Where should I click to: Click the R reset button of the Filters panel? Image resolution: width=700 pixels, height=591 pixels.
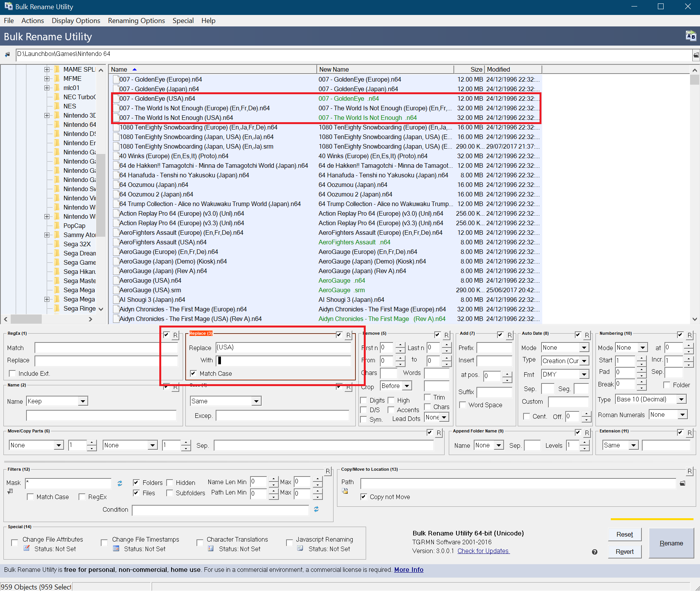[328, 471]
